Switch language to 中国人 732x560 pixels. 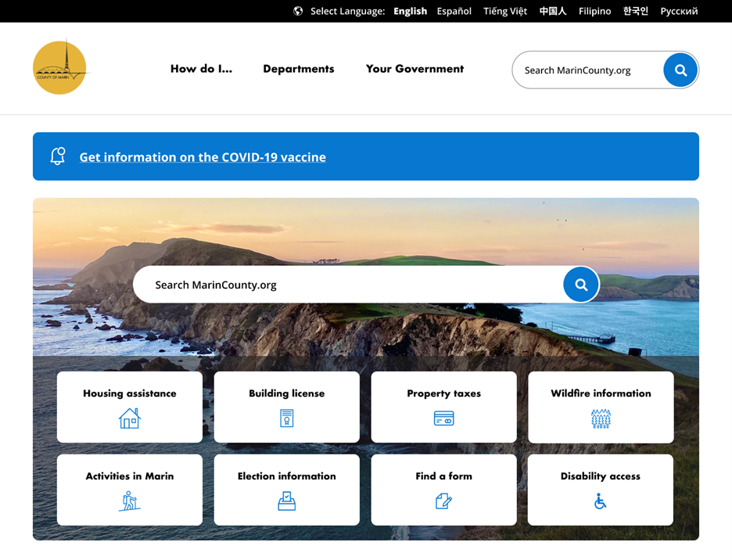point(553,11)
